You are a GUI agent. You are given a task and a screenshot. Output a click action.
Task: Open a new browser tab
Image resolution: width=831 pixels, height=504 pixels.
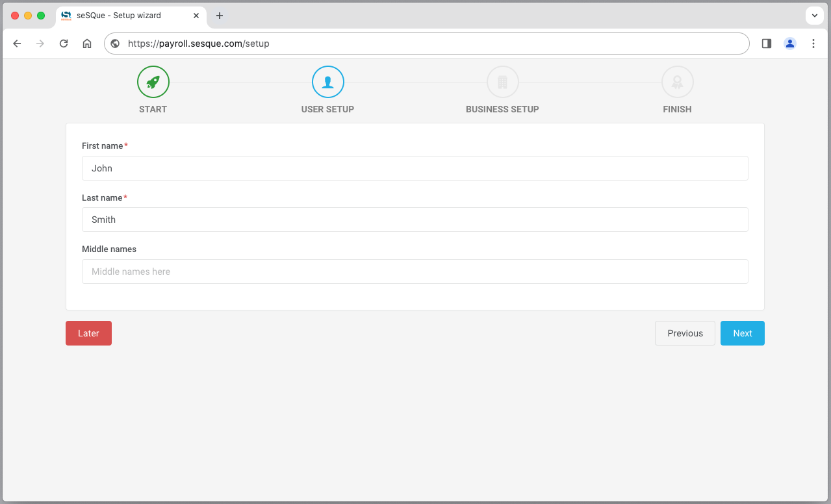pos(220,16)
